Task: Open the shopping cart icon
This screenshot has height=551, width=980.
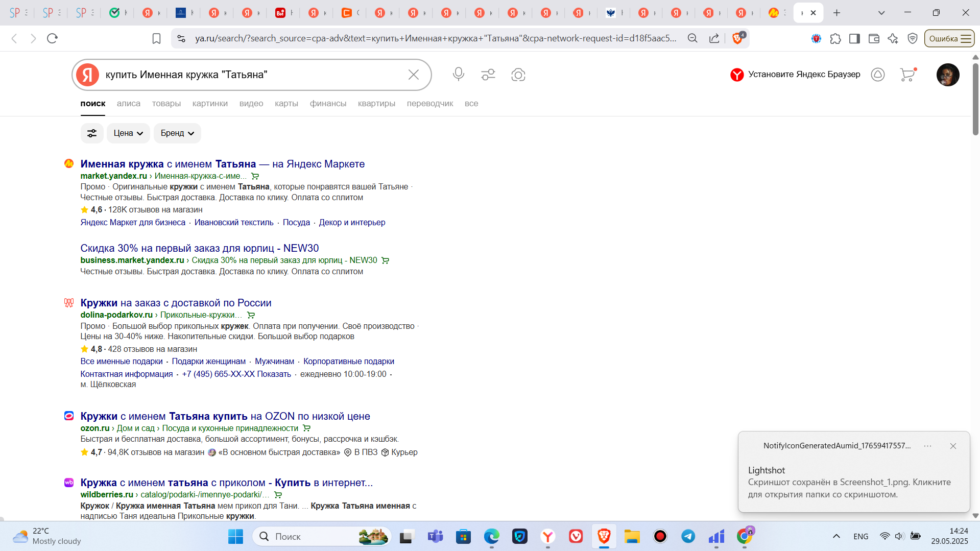Action: [908, 75]
